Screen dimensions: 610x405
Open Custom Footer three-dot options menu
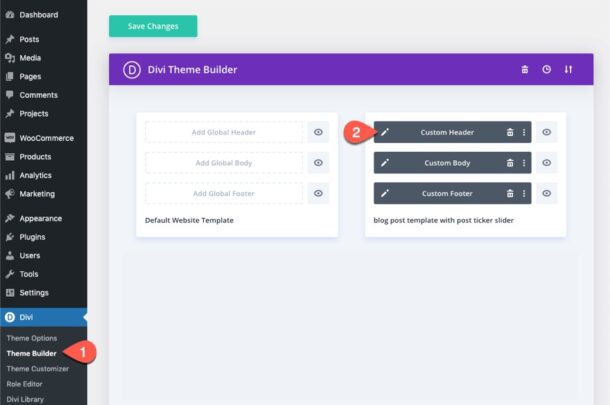click(x=524, y=193)
